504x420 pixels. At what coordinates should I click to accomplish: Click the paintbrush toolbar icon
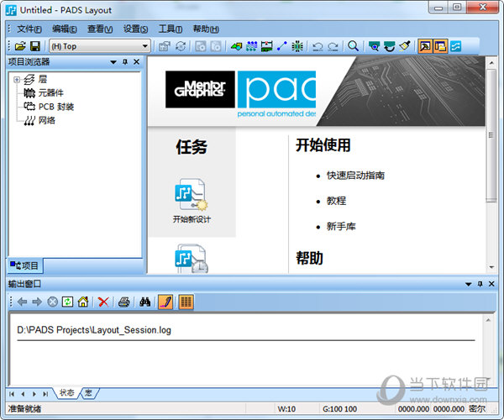[x=405, y=46]
